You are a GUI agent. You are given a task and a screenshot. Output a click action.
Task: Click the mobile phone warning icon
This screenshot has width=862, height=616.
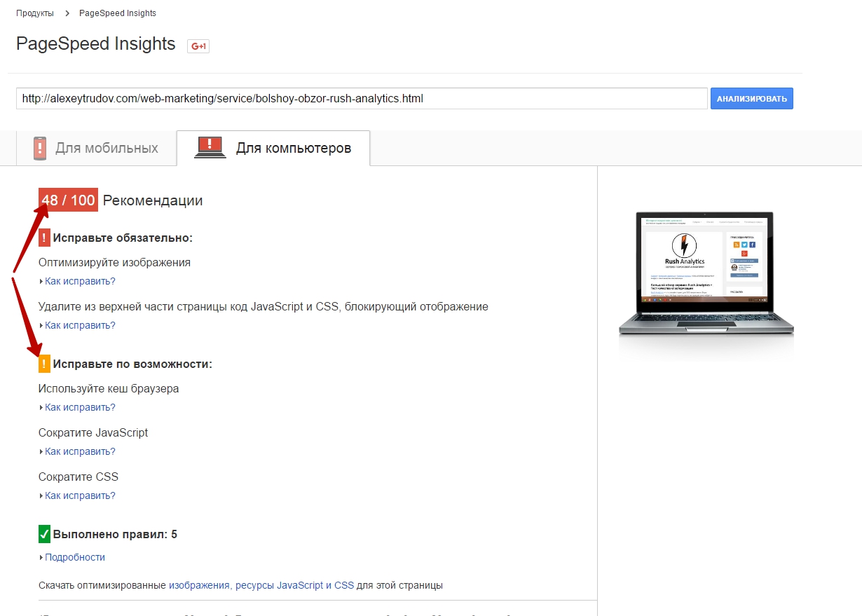click(40, 149)
